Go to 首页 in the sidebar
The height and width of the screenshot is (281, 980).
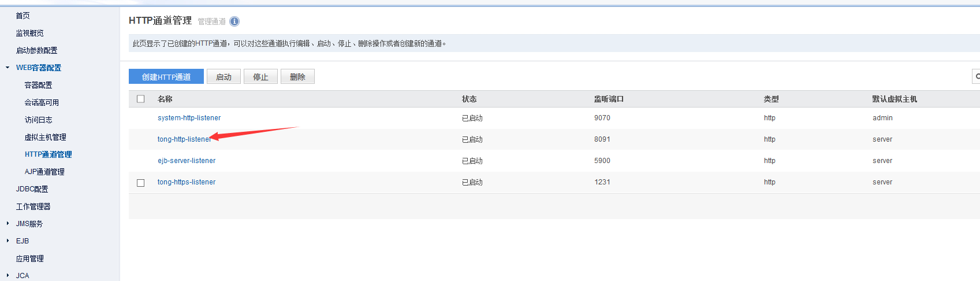(x=23, y=16)
